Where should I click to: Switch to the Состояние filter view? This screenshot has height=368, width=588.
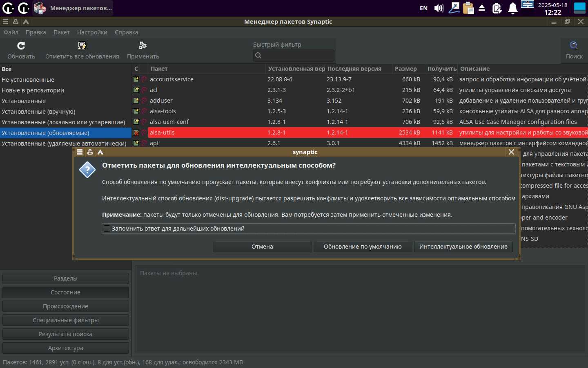(66, 292)
